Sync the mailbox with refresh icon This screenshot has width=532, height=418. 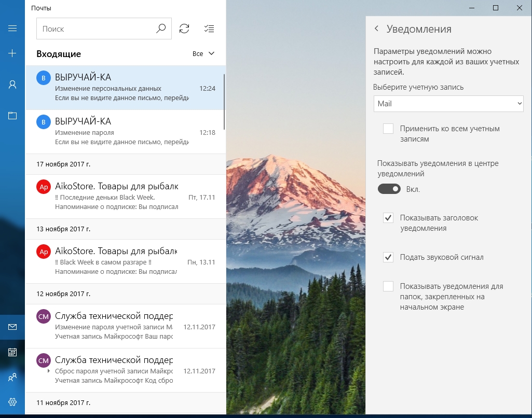coord(184,29)
